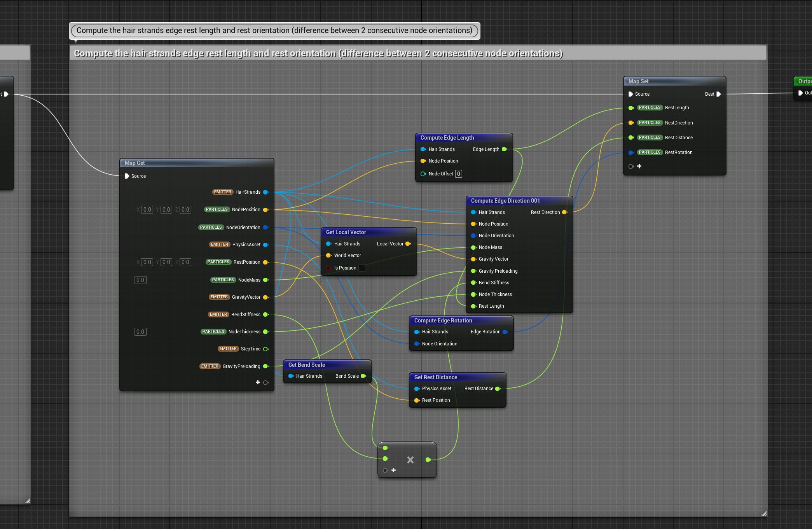812x529 pixels.
Task: Click the add pin plus on Map Get
Action: tap(258, 382)
